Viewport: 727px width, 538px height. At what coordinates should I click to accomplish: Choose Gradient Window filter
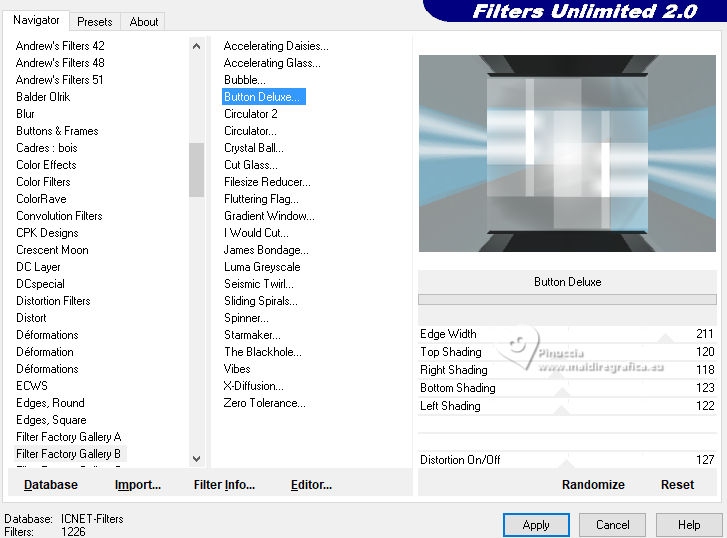(269, 216)
